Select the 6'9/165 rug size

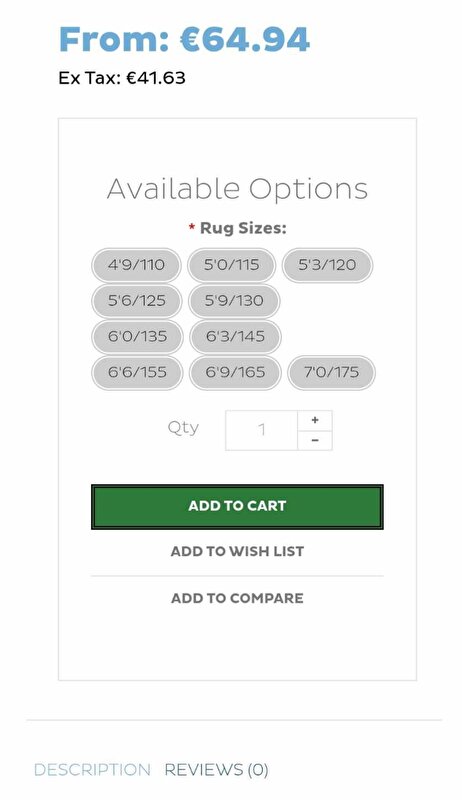[x=235, y=372]
